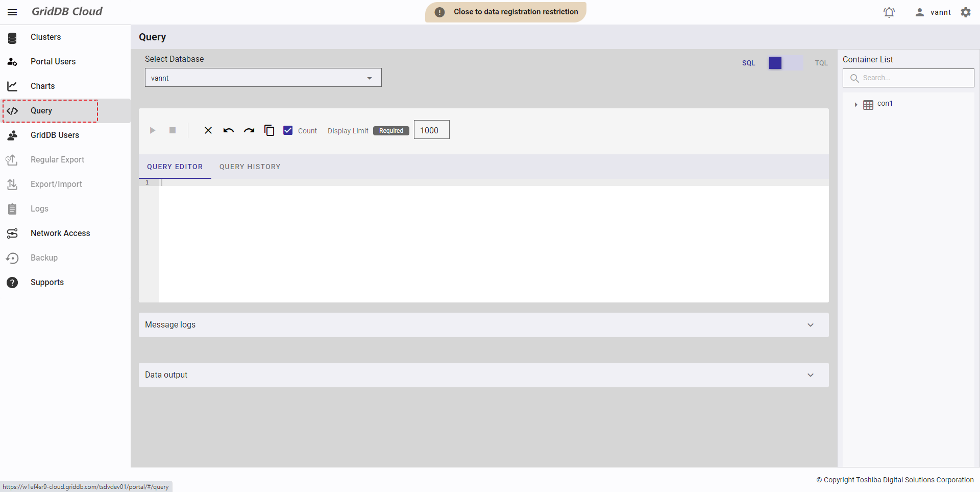The width and height of the screenshot is (980, 492).
Task: Uncheck the Count checkbox
Action: pyautogui.click(x=288, y=130)
